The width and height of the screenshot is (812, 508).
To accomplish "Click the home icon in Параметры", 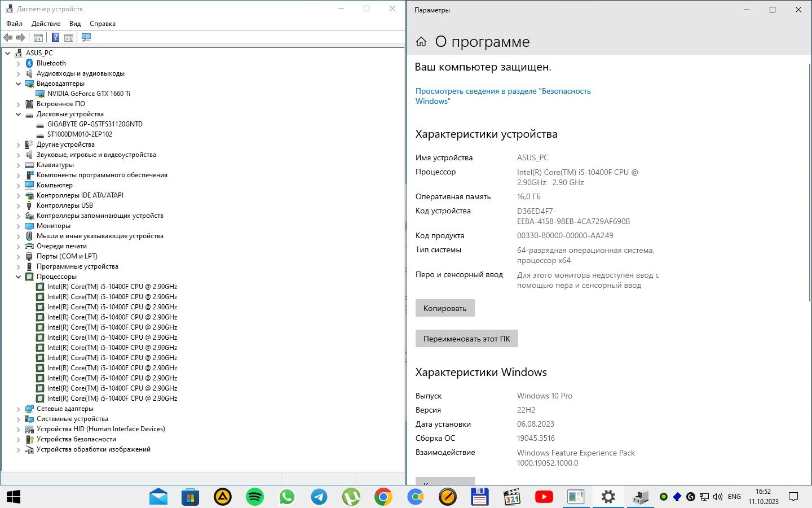I will pos(421,42).
